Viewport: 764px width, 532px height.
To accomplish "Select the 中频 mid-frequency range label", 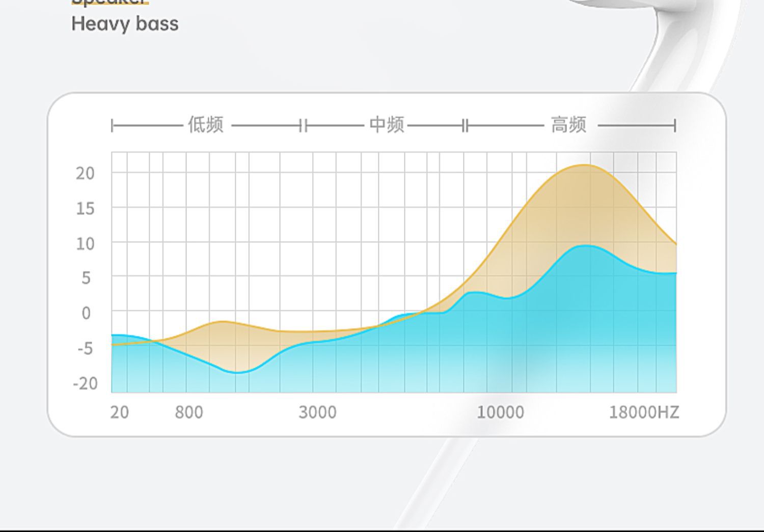I will click(387, 125).
